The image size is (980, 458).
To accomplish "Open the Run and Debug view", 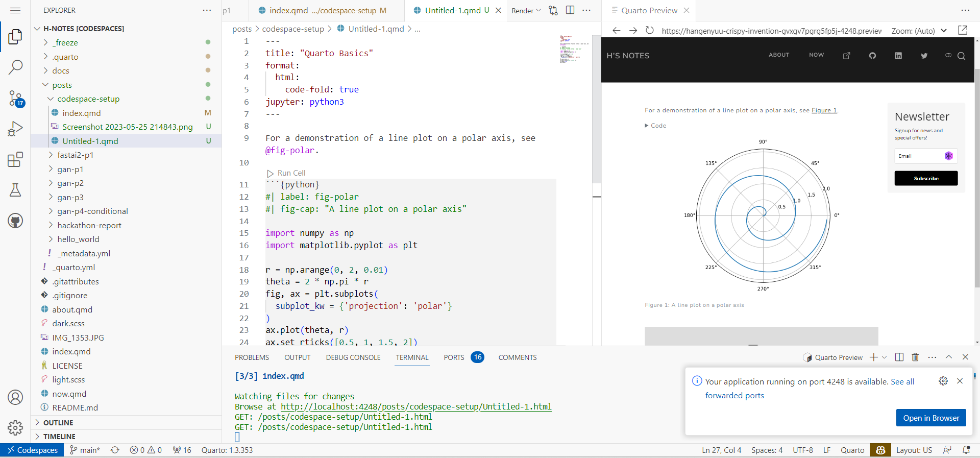I will pyautogui.click(x=15, y=129).
